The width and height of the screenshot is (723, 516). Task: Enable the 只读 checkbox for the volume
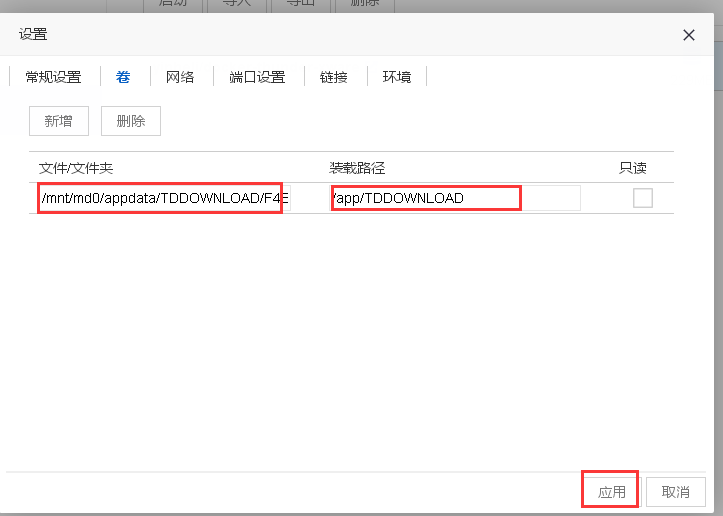(x=643, y=198)
